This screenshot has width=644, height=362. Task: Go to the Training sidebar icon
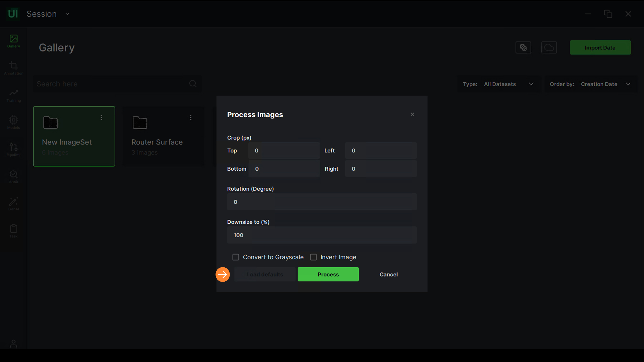[x=13, y=95]
